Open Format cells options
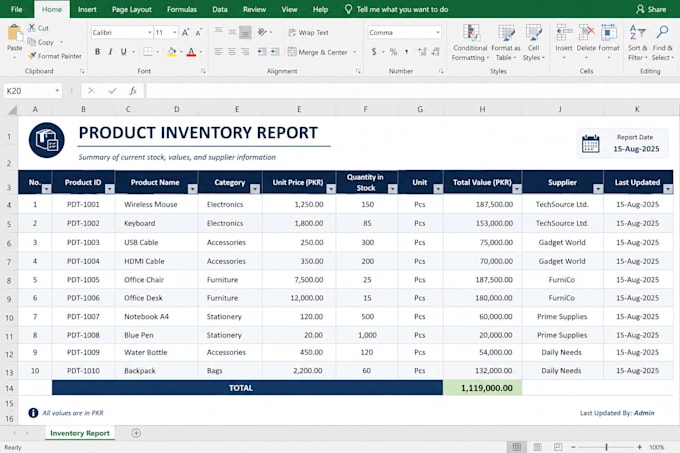Image resolution: width=680 pixels, height=453 pixels. (x=609, y=42)
